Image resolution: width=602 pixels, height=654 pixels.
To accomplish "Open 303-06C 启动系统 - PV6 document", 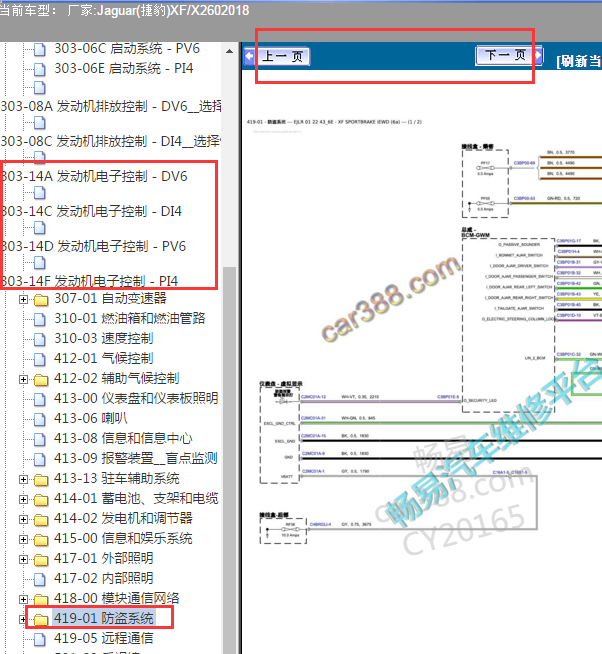I will 127,48.
